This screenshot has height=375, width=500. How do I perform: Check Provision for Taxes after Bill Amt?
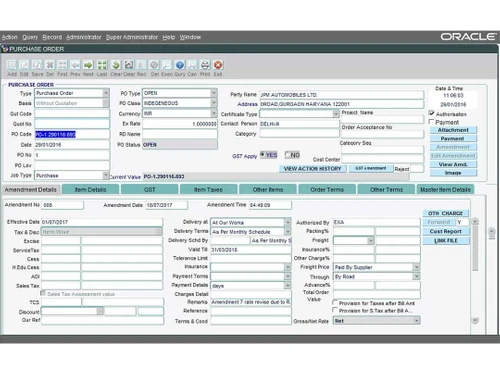coord(335,302)
